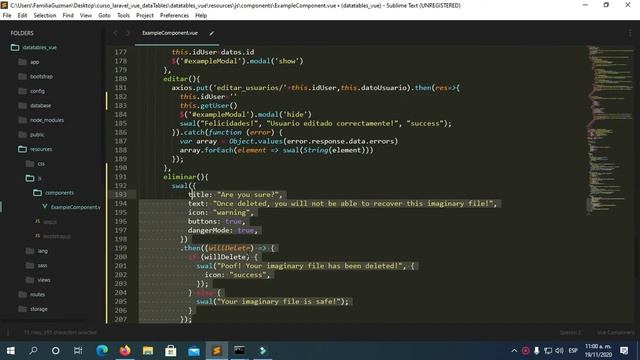Go forward with the tab-bar right arrow
Screen dimensions: 640x360
click(x=128, y=33)
